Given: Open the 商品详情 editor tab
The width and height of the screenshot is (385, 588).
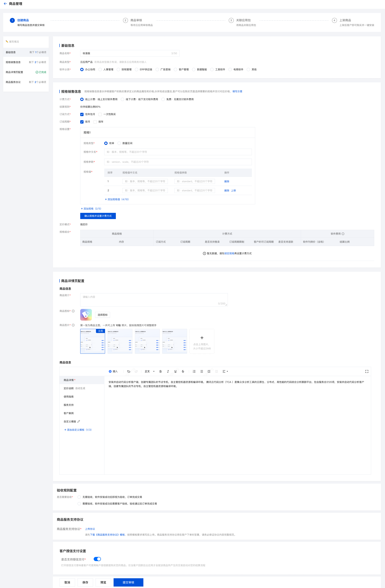Looking at the screenshot, I should point(82,380).
